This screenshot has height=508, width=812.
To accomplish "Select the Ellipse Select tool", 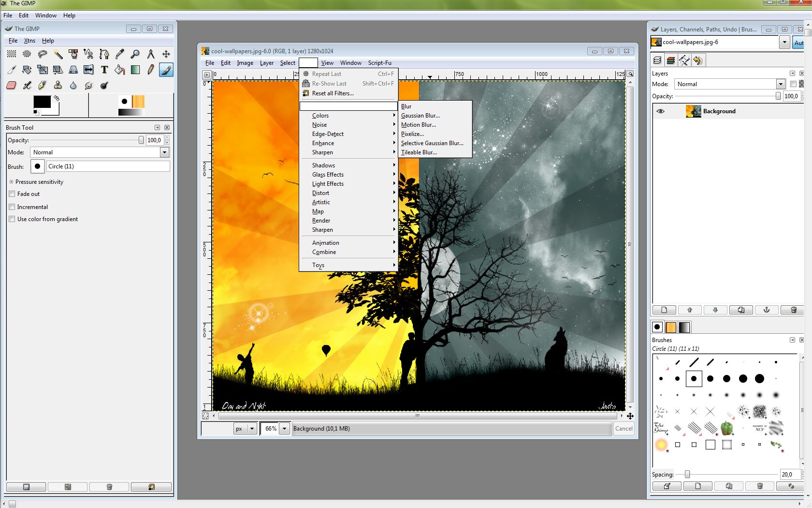I will 27,54.
